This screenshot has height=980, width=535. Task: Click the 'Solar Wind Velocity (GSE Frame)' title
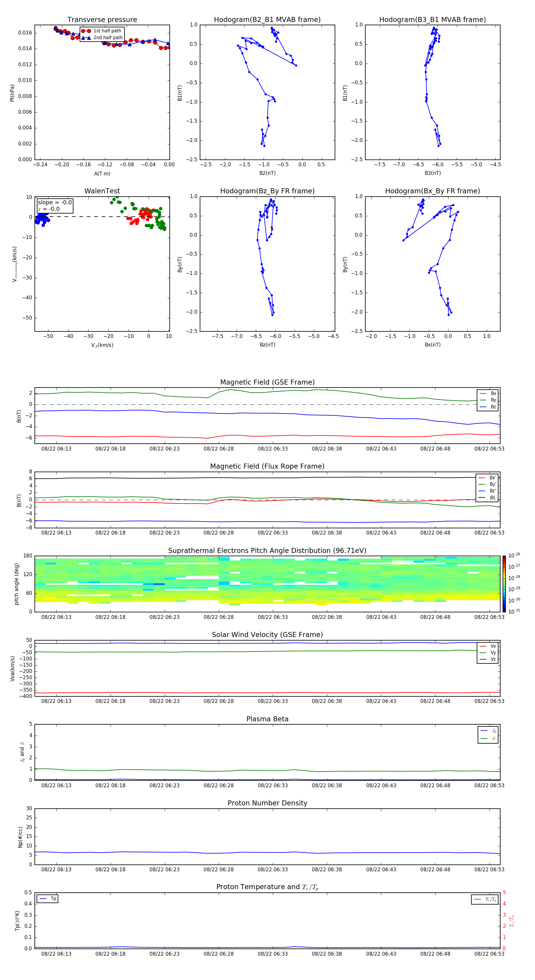(x=267, y=635)
